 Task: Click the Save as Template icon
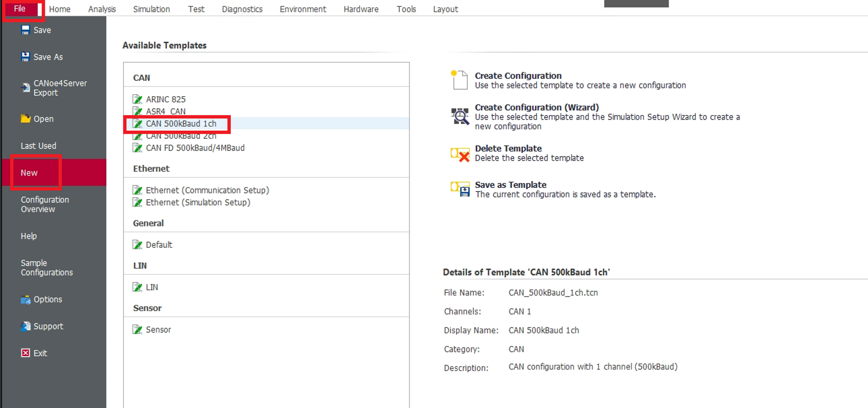pos(460,189)
